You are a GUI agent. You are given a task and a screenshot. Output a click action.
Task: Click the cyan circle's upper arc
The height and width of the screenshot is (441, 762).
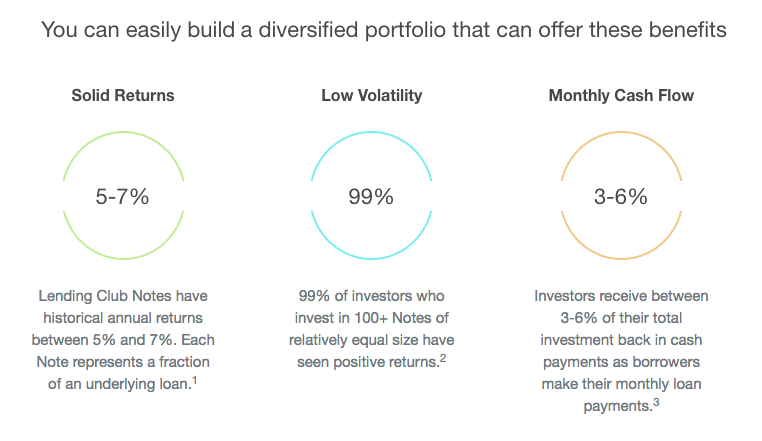[371, 137]
